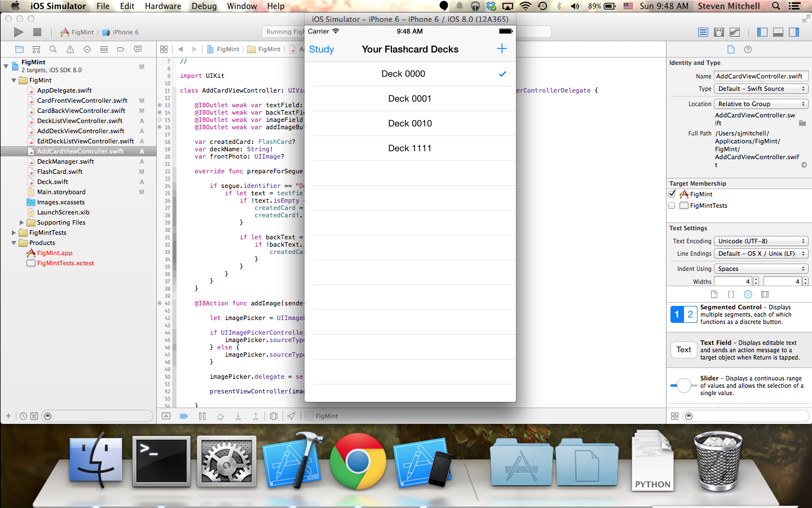The image size is (812, 508).
Task: Open the File menu
Action: (x=103, y=6)
